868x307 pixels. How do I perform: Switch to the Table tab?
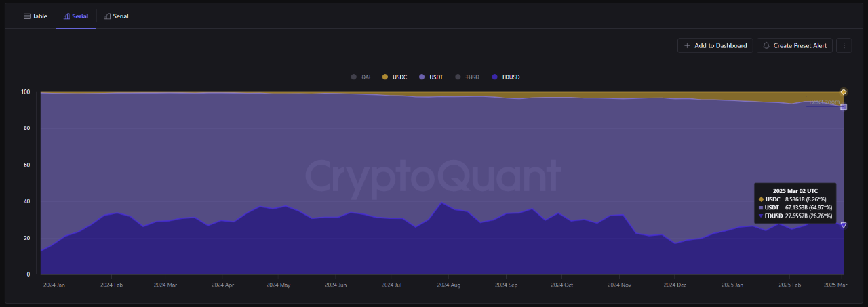click(x=35, y=16)
